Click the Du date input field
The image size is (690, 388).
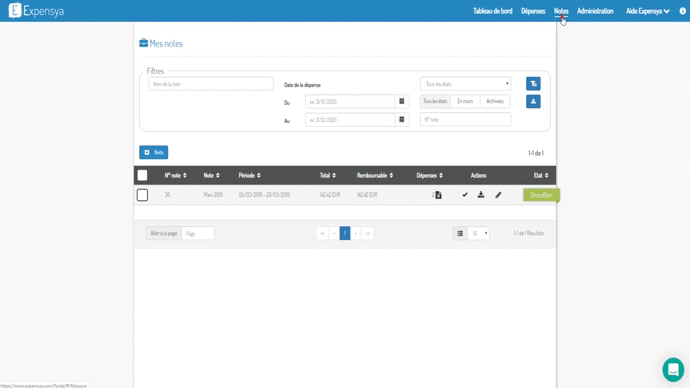click(x=350, y=102)
